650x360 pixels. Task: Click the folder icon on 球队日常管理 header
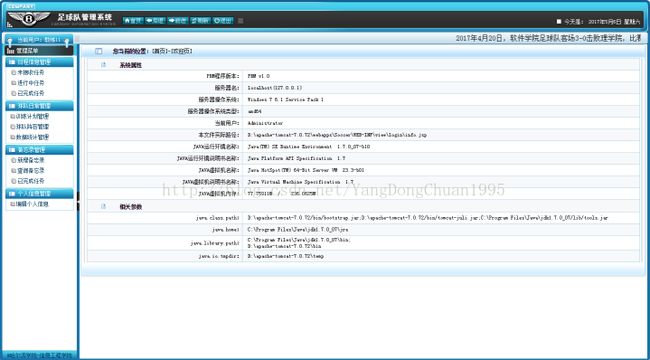[12, 106]
